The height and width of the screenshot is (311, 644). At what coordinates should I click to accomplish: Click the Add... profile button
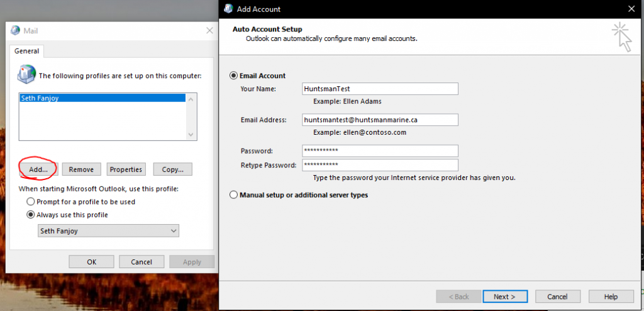[38, 169]
